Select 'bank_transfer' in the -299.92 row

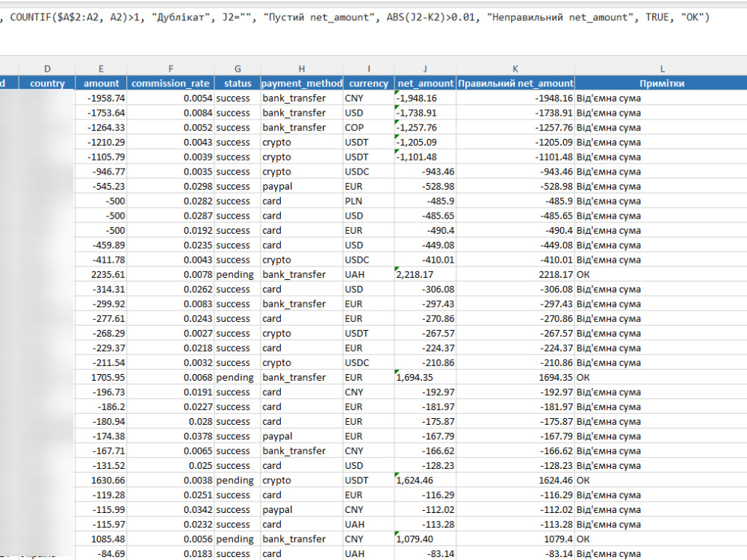[x=302, y=304]
